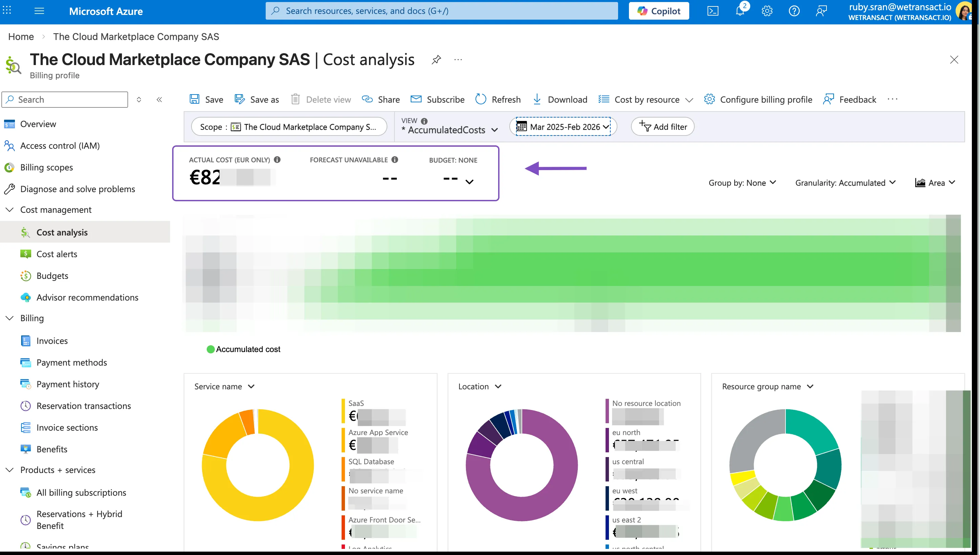This screenshot has height=555, width=980.
Task: Change Granularity: Accumulated dropdown
Action: [845, 183]
